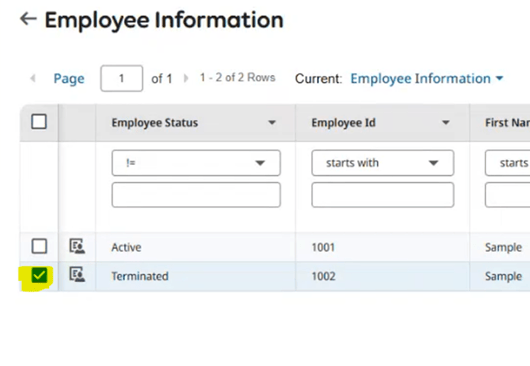Check the Active employee row checkbox

(39, 246)
